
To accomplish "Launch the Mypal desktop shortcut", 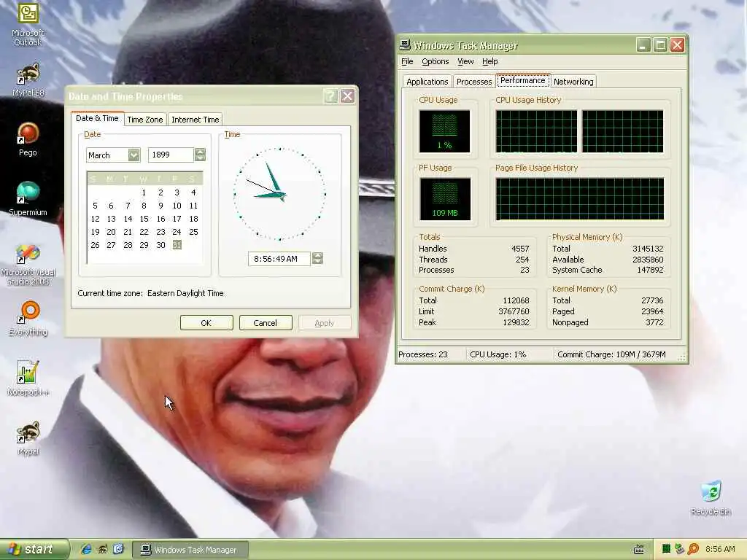I will [x=28, y=438].
